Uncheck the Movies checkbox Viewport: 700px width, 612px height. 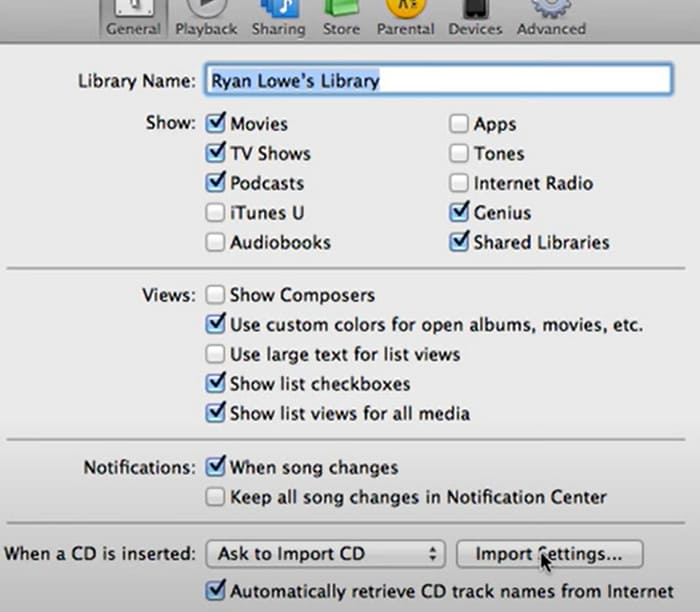tap(215, 123)
